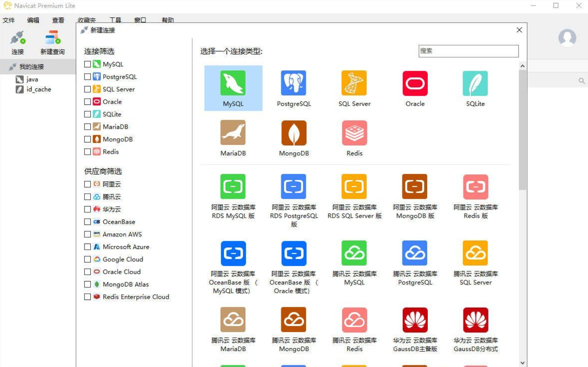The height and width of the screenshot is (367, 588).
Task: Enable the 阿里云 vendor filter checkbox
Action: click(x=87, y=184)
